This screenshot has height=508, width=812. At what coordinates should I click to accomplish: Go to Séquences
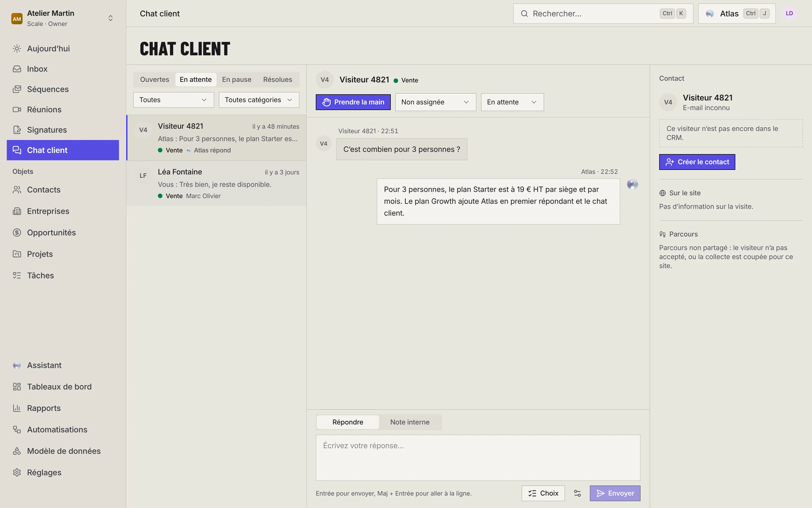(63, 89)
